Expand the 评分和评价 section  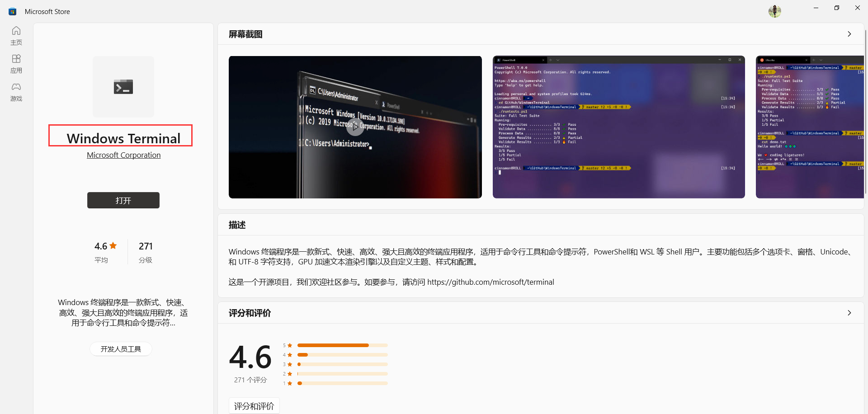click(849, 313)
